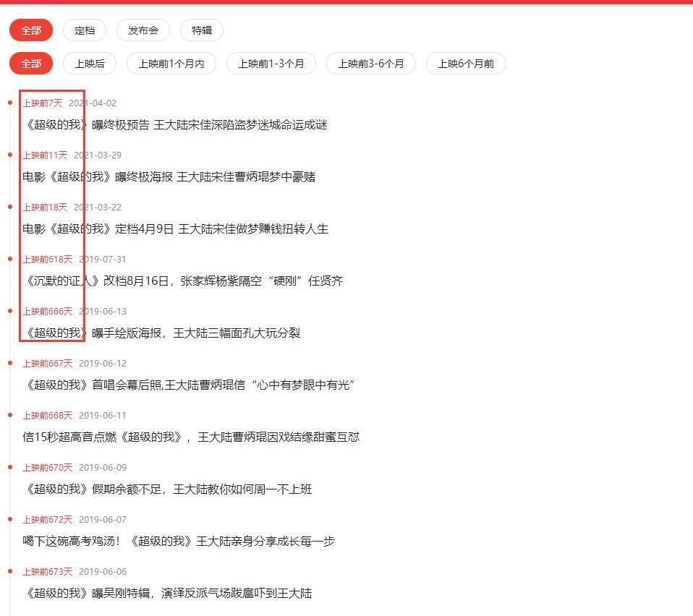Enable the 上映前3-6个月 time filter

point(371,64)
